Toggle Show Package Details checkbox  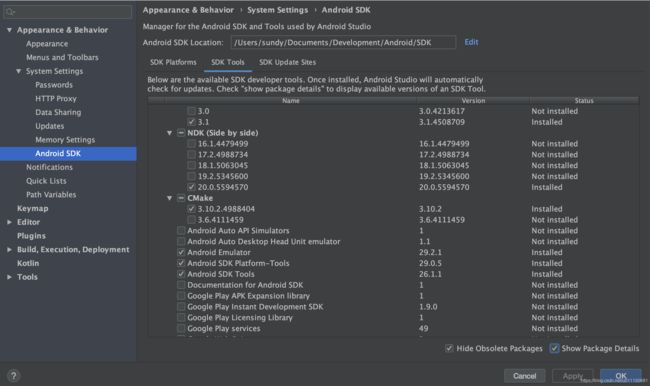tap(554, 348)
